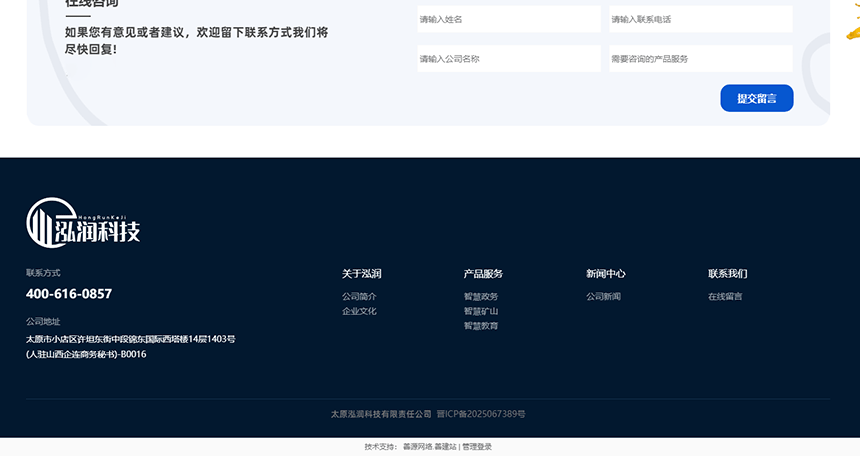Screen dimensions: 860x456
Task: Select the 请输入公司名称 company field
Action: [x=508, y=59]
